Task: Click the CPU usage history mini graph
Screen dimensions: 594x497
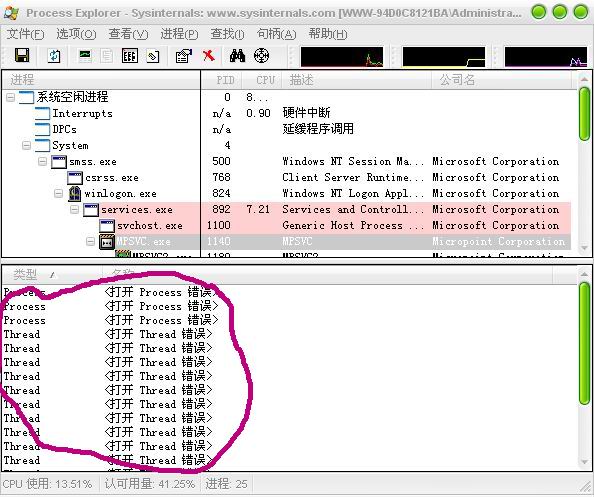Action: (342, 57)
